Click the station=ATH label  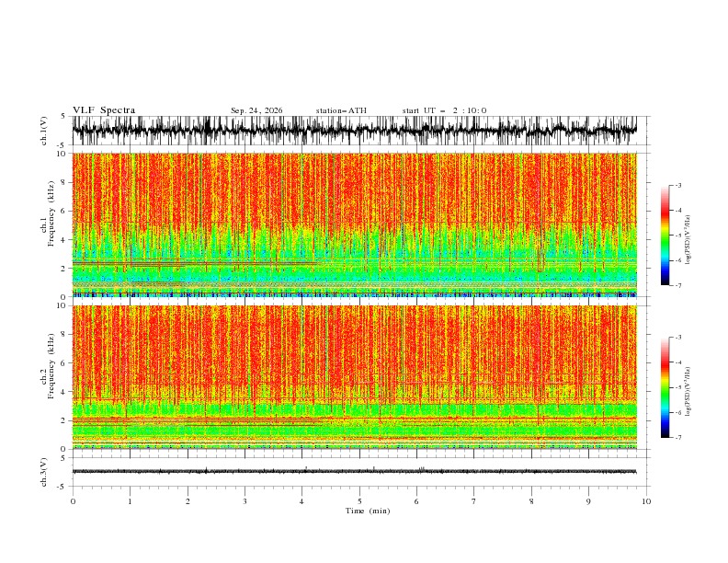[x=341, y=110]
